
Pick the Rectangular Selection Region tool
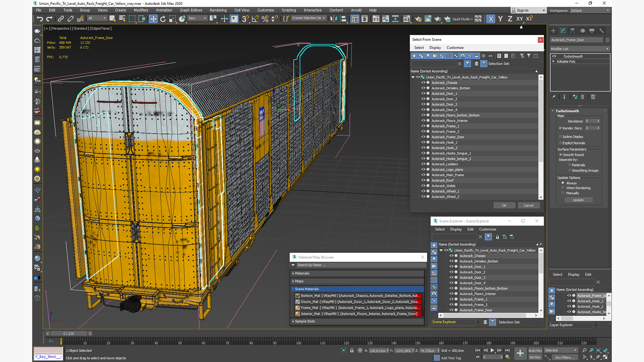pyautogui.click(x=132, y=19)
